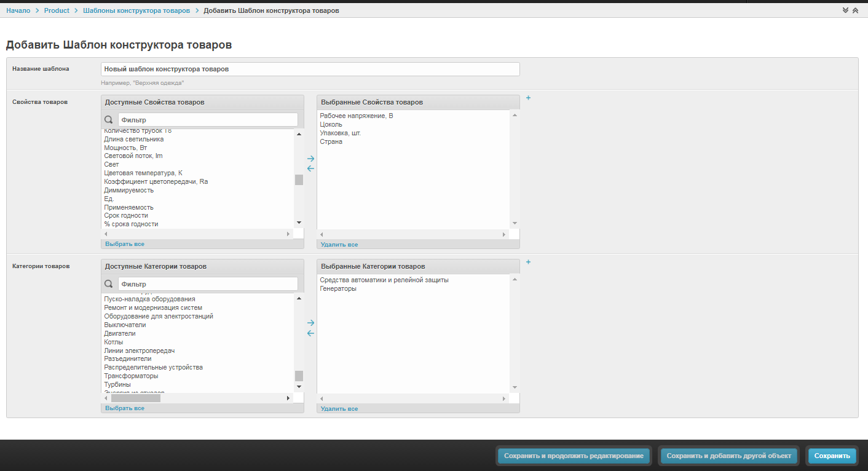Screen dimensions: 868x471
Task: Click the add arrow for product categories
Action: pyautogui.click(x=310, y=323)
